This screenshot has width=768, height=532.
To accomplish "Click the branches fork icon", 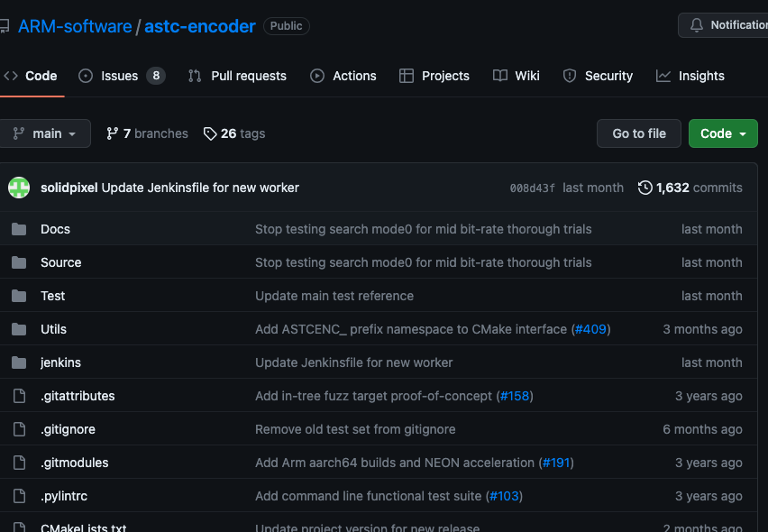I will (x=113, y=133).
